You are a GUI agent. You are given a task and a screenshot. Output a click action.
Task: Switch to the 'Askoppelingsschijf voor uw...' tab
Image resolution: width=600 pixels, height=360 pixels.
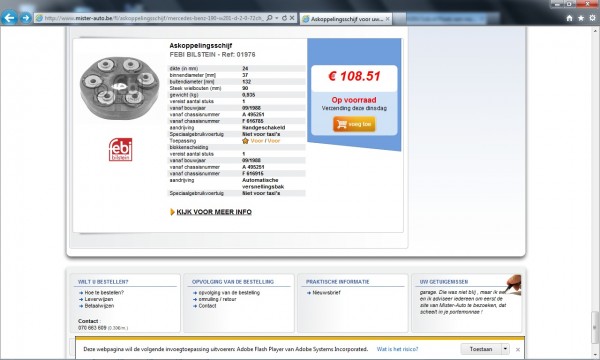point(346,18)
